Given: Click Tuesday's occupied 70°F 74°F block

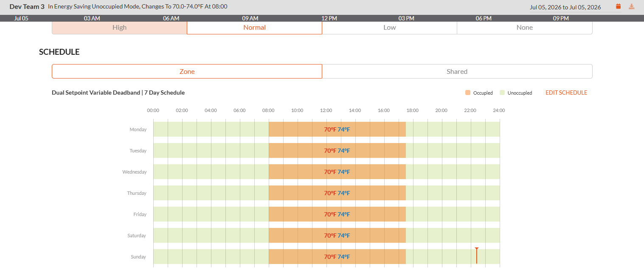Looking at the screenshot, I should 337,151.
